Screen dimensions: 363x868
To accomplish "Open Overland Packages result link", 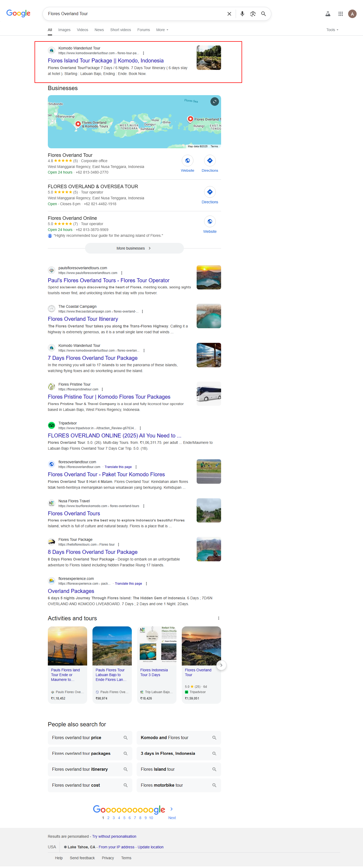I will tap(71, 591).
